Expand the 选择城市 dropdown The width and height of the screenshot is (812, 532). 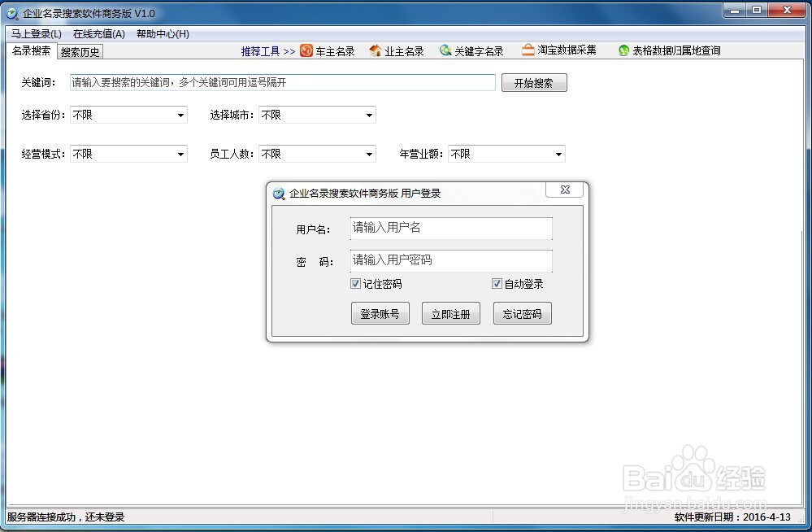pos(369,116)
